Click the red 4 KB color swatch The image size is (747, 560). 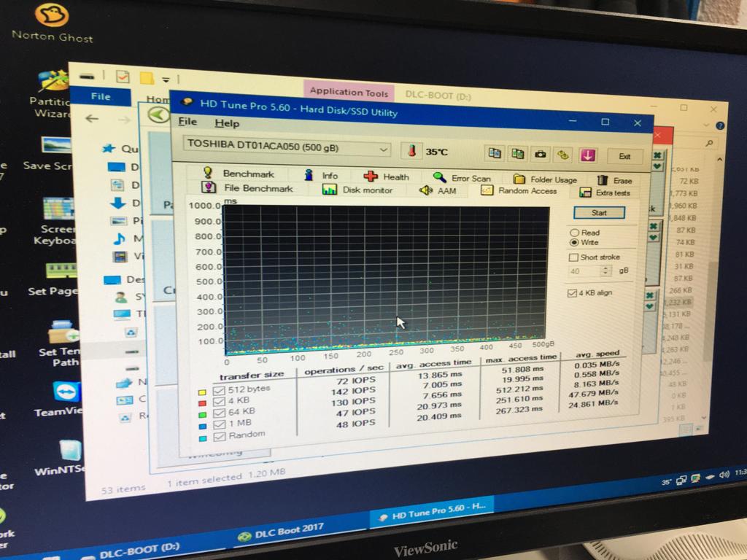202,404
